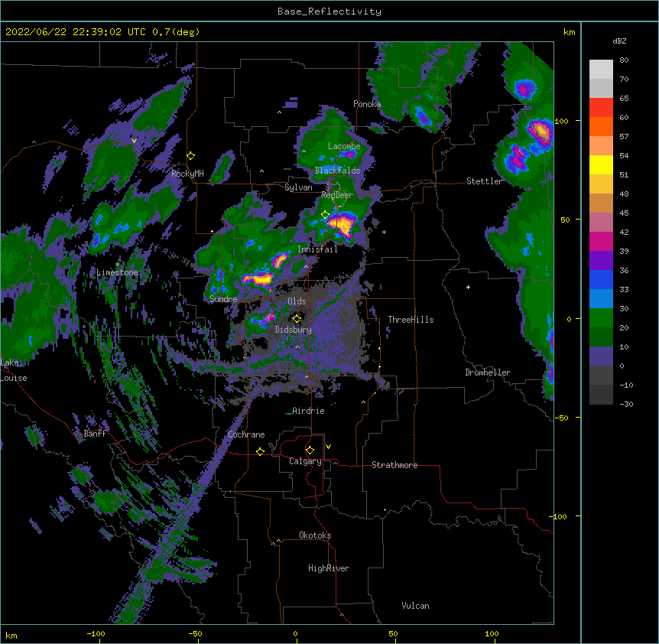Select the bright green 20-30 dBZ legend swatch
Viewport: 659px width, 644px height.
[x=601, y=318]
